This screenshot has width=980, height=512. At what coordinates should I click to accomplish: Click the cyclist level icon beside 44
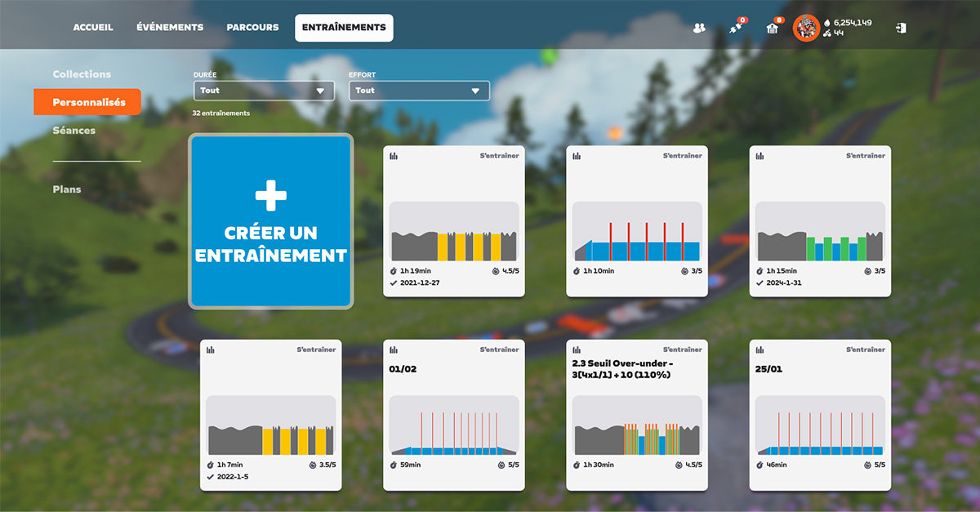tap(826, 33)
